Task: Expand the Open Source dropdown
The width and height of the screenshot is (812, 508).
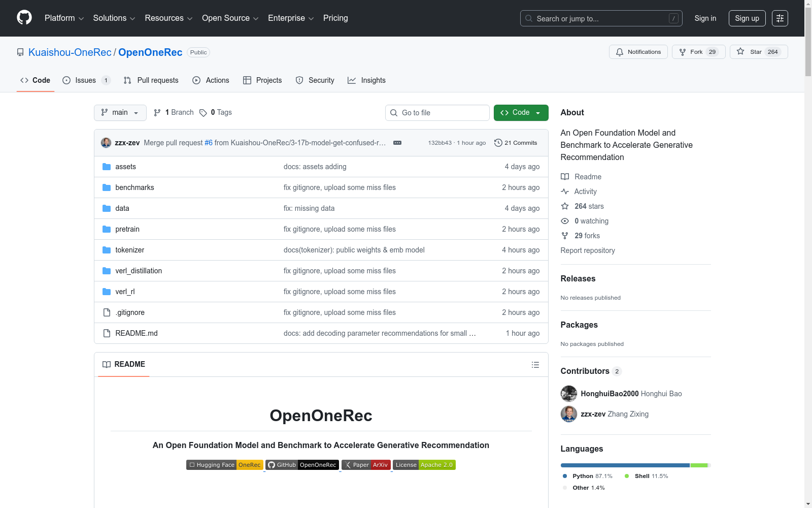Action: [230, 18]
